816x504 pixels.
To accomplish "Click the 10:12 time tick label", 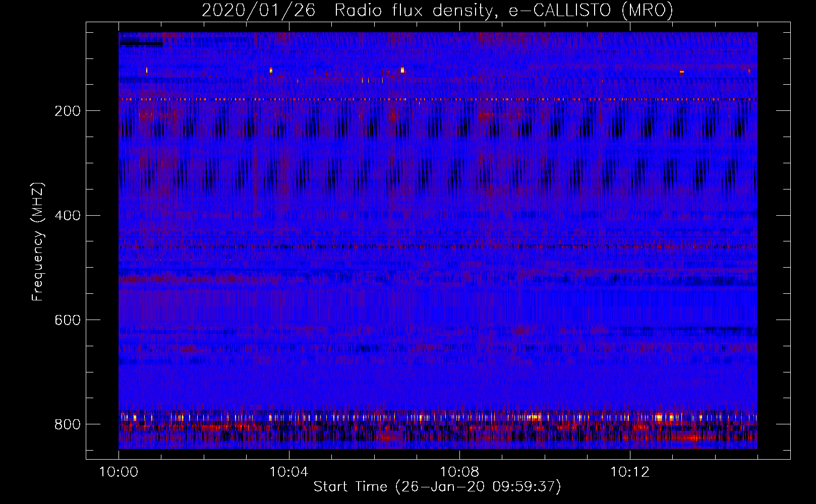I will click(630, 472).
